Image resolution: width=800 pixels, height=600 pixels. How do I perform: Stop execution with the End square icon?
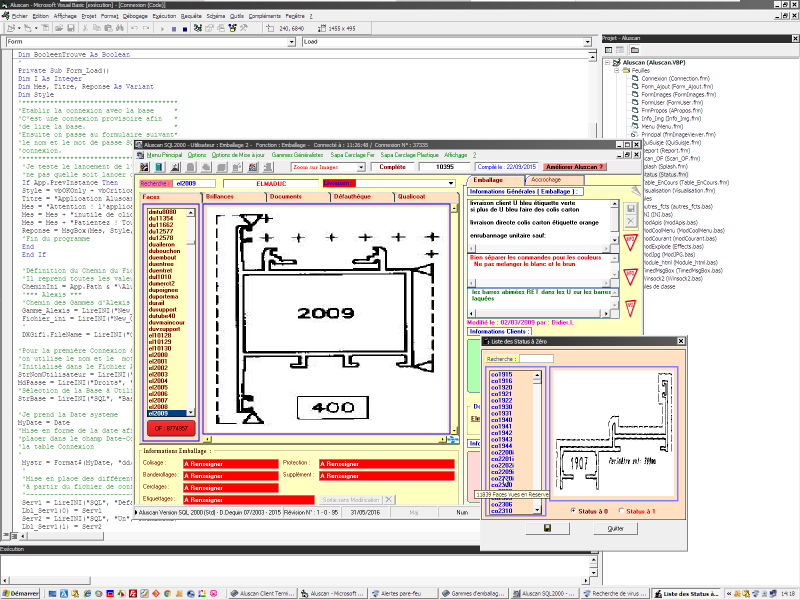tap(185, 29)
